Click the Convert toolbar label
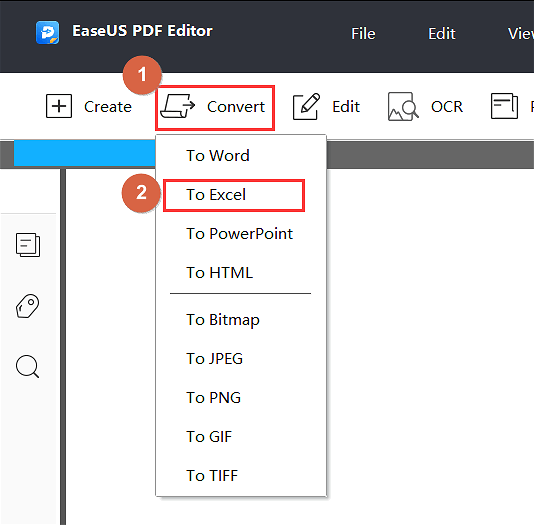Image resolution: width=534 pixels, height=525 pixels. 236,107
